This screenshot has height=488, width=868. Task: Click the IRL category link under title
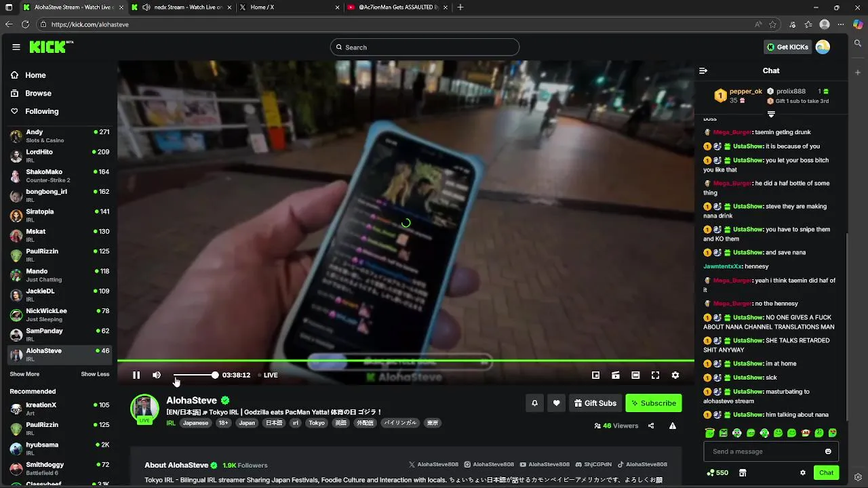pyautogui.click(x=171, y=423)
